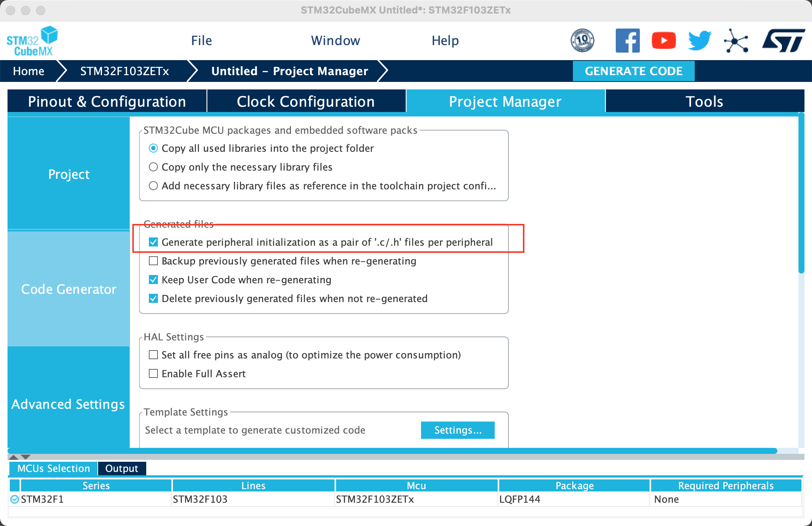This screenshot has height=526, width=812.
Task: Switch to Clock Configuration tab
Action: (x=306, y=101)
